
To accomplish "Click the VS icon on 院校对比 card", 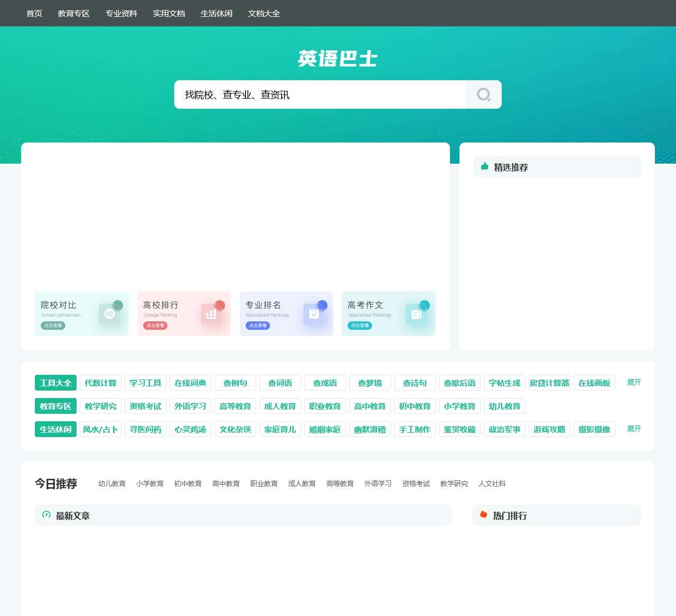I will point(110,314).
